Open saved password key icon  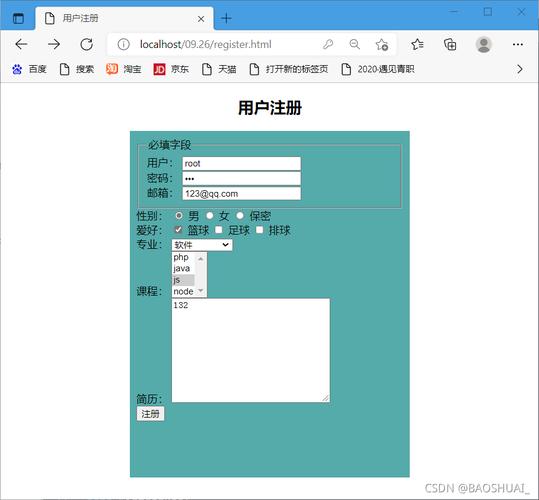point(328,44)
